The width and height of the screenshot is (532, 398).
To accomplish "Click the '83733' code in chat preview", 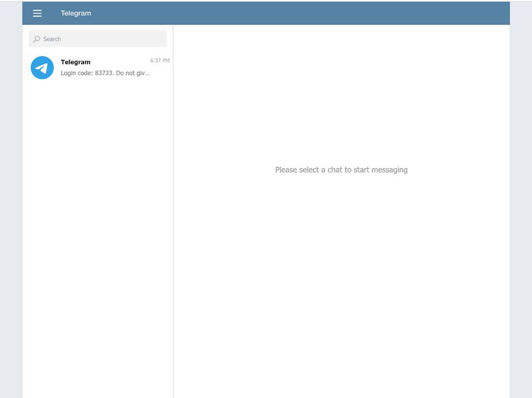I will 104,73.
